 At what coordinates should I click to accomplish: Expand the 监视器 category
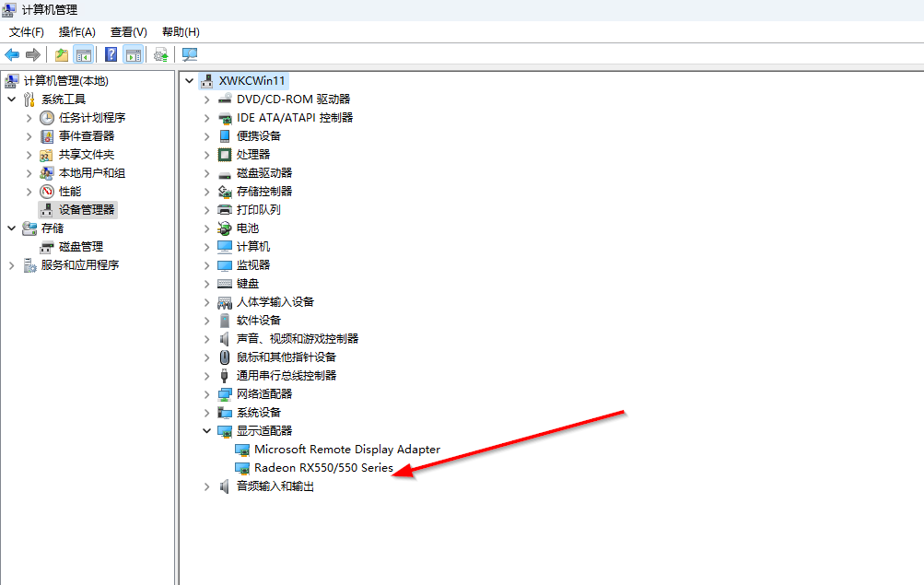207,265
